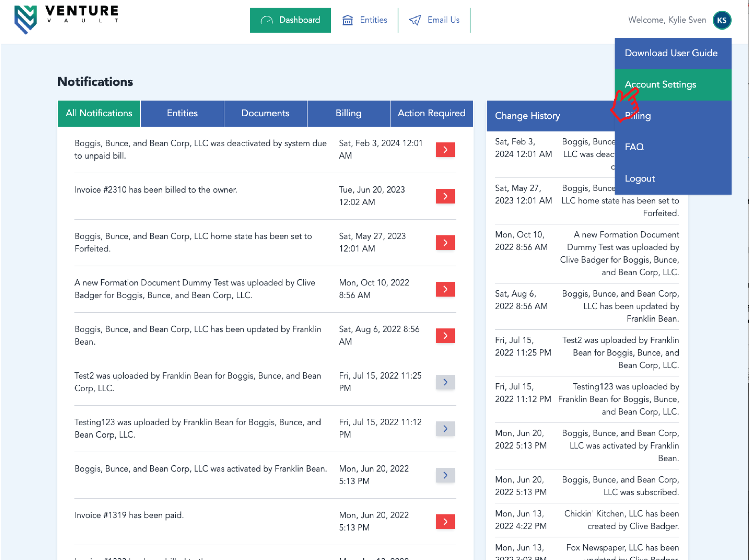The width and height of the screenshot is (750, 560).
Task: Open the home state Forfeited notification arrow
Action: [445, 242]
